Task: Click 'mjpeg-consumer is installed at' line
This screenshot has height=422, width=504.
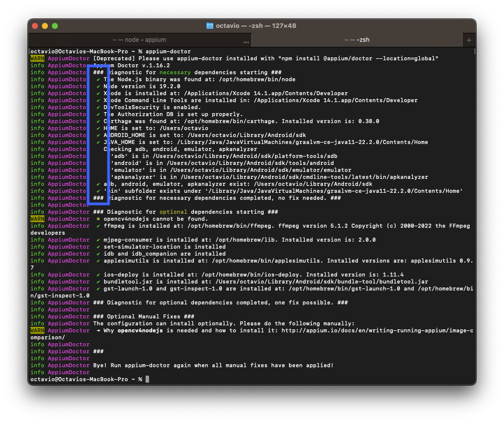Action: tap(239, 240)
